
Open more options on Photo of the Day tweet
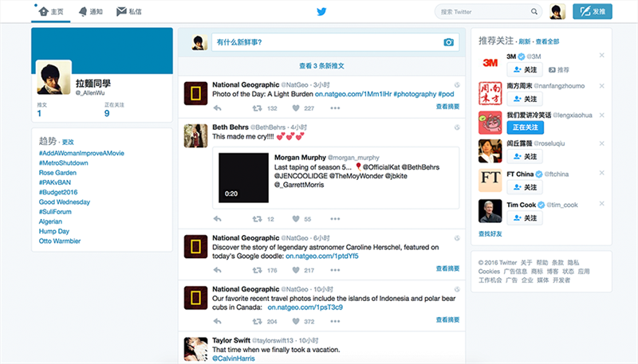point(335,108)
